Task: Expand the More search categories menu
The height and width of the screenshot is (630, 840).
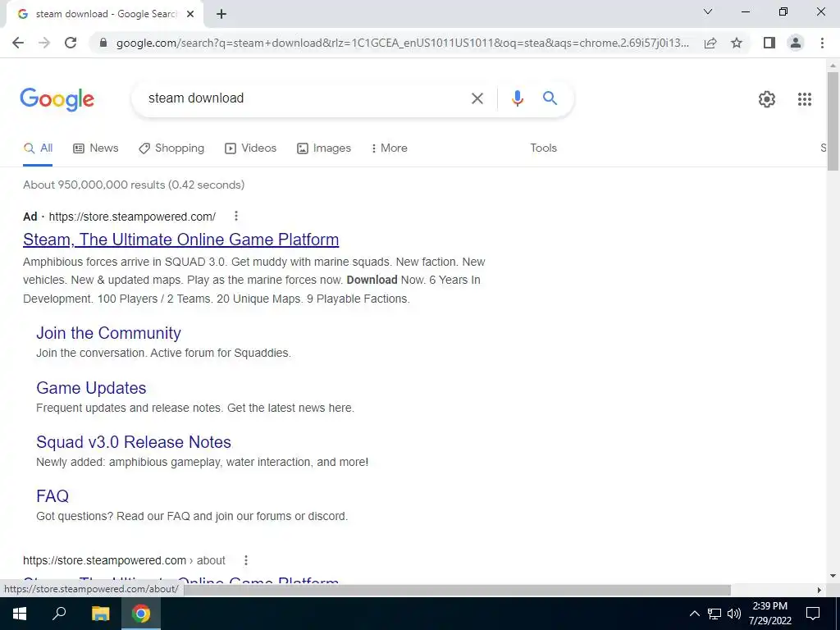Action: tap(389, 148)
